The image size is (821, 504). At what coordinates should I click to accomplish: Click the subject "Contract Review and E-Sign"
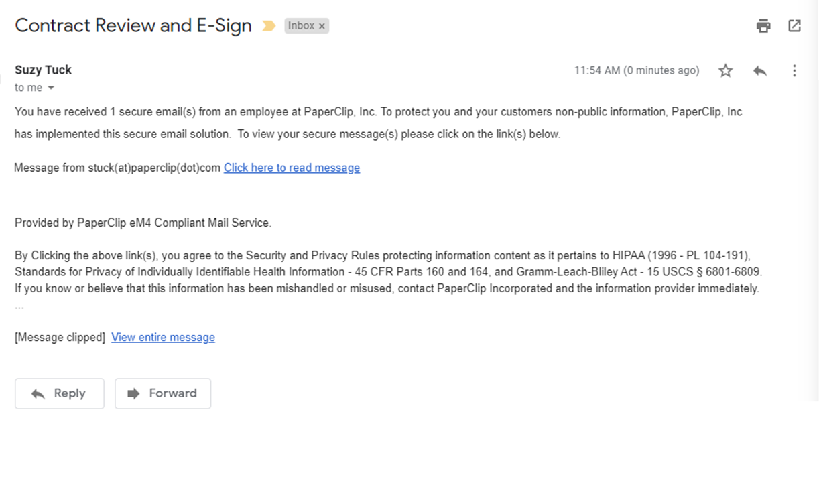pyautogui.click(x=133, y=25)
